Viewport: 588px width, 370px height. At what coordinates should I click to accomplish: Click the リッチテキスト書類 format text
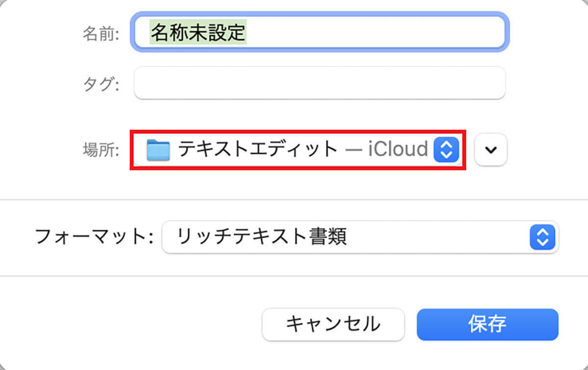(x=262, y=238)
